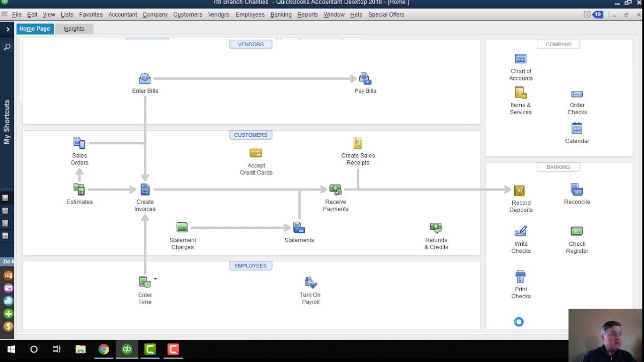Click the Record Deposits icon
The image size is (644, 362).
tap(519, 191)
